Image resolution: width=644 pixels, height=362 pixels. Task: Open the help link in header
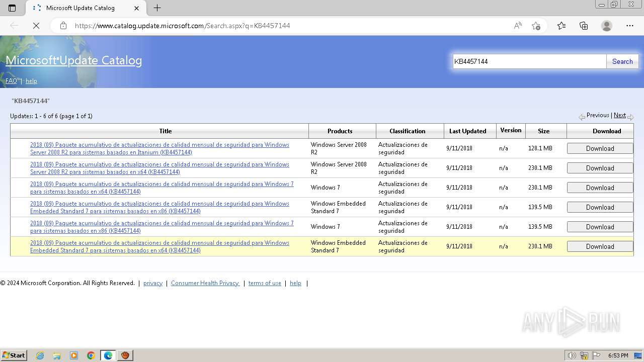pyautogui.click(x=31, y=81)
